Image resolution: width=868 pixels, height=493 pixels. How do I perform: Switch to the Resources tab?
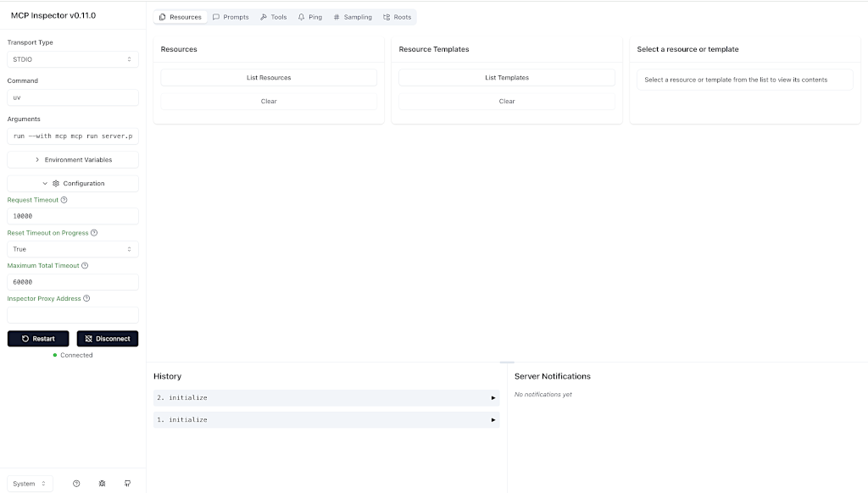(181, 17)
